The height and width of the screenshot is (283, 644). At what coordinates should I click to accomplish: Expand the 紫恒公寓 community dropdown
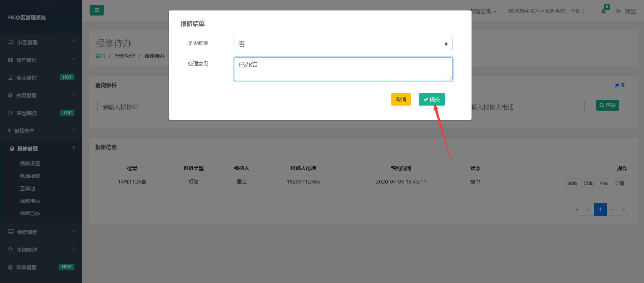click(x=483, y=11)
